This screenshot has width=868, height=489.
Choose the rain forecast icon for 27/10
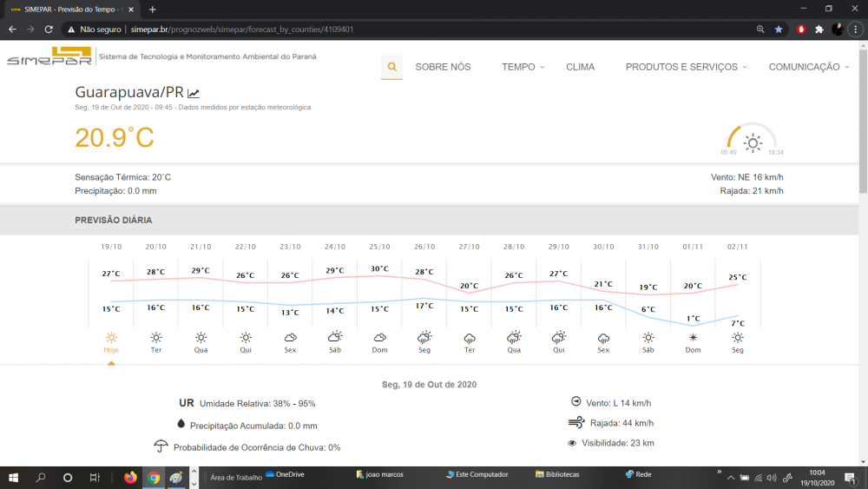coord(470,337)
